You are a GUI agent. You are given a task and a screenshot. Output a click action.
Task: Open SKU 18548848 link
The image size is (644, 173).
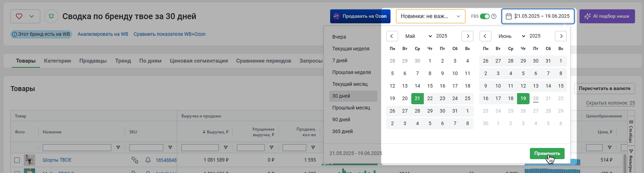[x=166, y=160]
